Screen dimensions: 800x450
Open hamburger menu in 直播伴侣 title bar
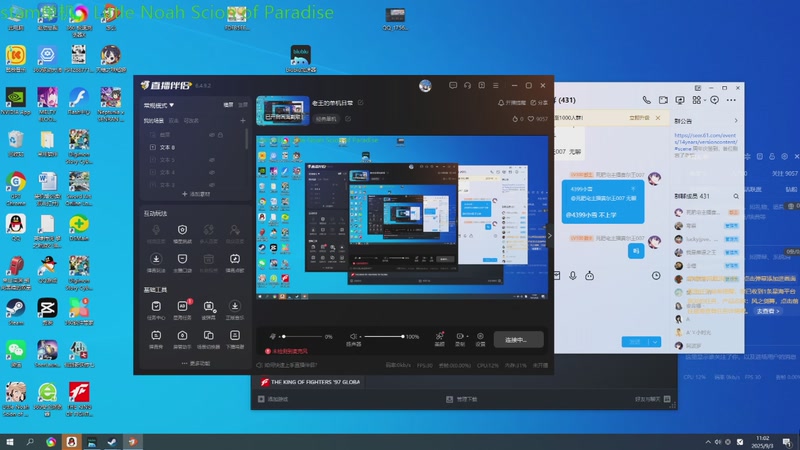point(495,85)
